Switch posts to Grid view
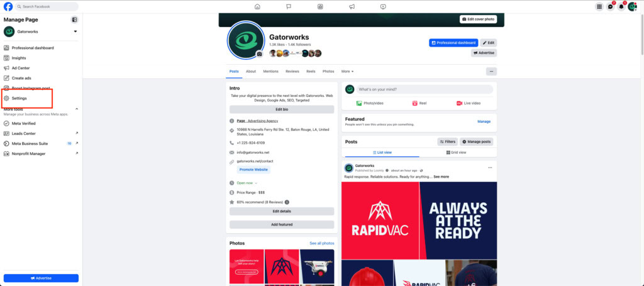This screenshot has width=644, height=286. coord(457,152)
